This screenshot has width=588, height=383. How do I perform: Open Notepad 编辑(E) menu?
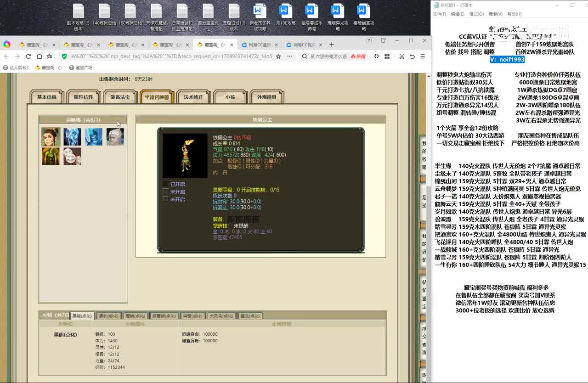click(x=458, y=14)
